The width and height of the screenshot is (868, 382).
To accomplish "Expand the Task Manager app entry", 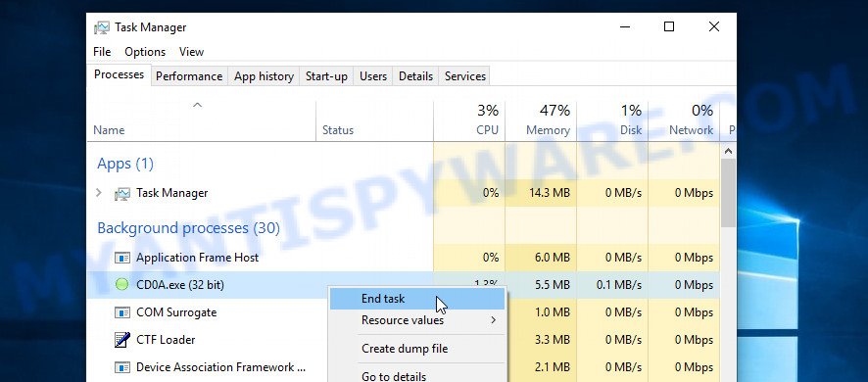I will (99, 193).
